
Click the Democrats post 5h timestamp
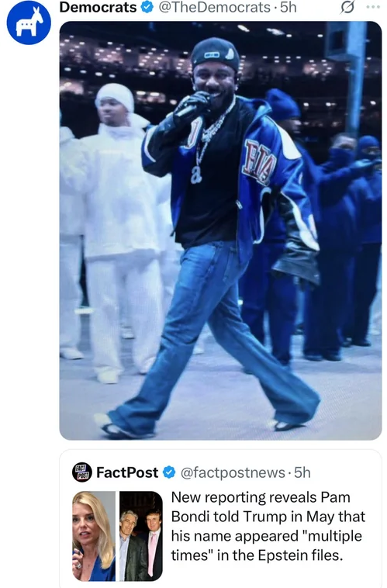pos(288,7)
